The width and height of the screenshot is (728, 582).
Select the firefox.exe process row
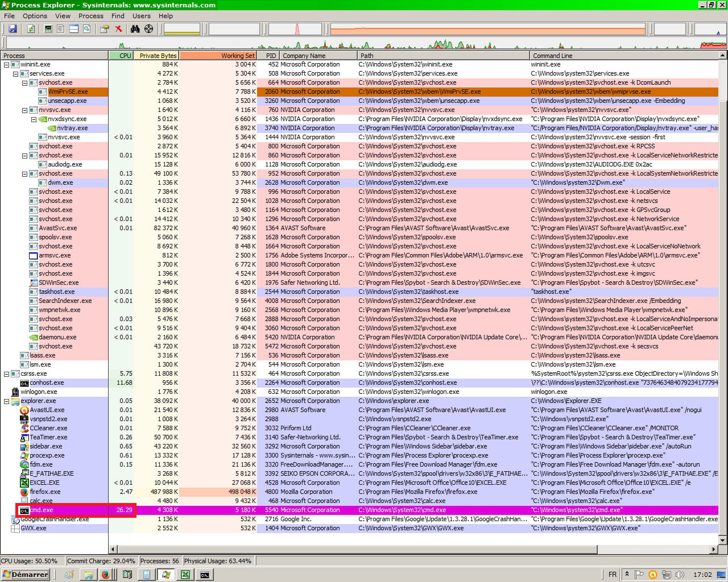tap(45, 492)
